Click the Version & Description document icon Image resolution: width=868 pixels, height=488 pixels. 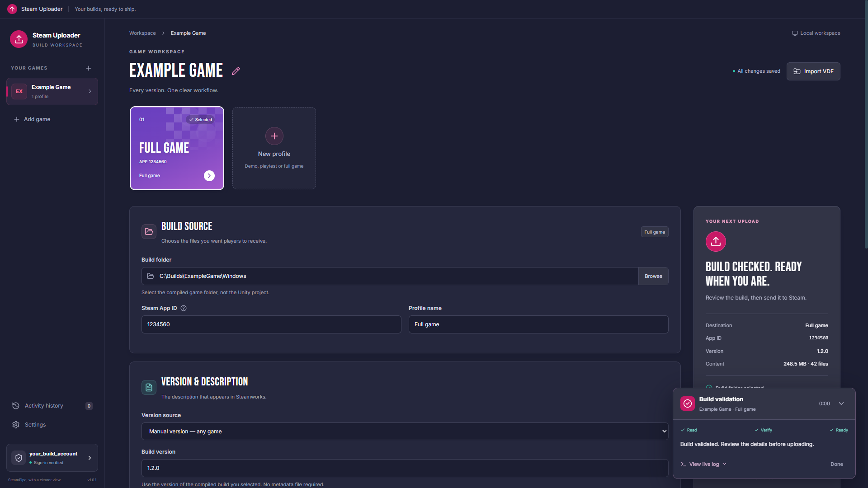(149, 387)
